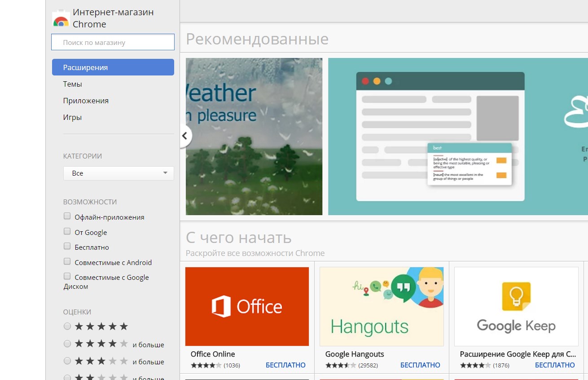
Task: Click the dictionary extension teal banner
Action: coord(458,137)
